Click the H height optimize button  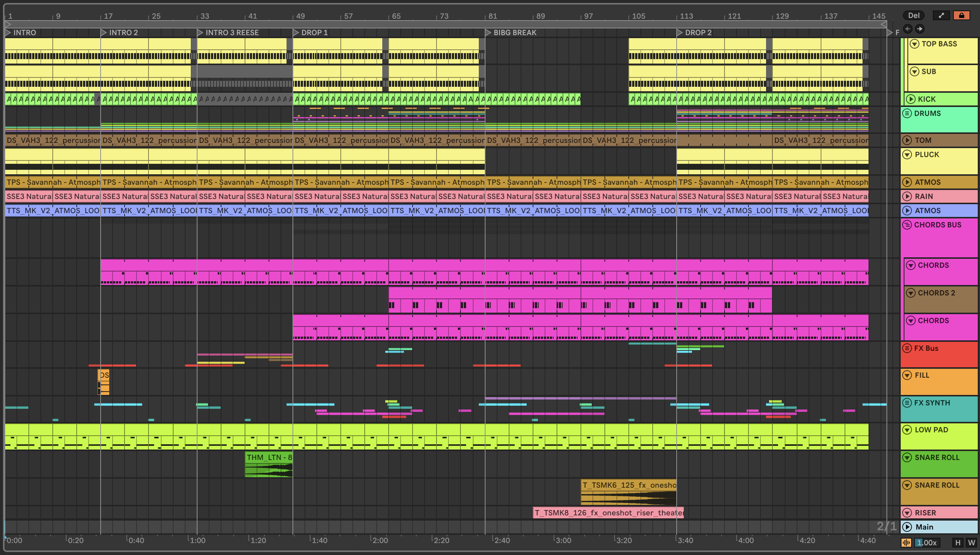(x=958, y=542)
